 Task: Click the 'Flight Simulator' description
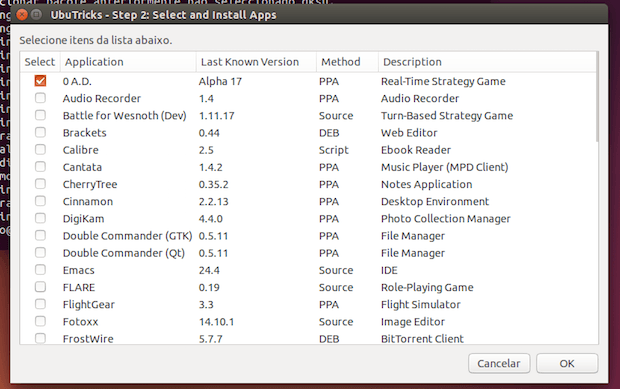[x=421, y=305]
